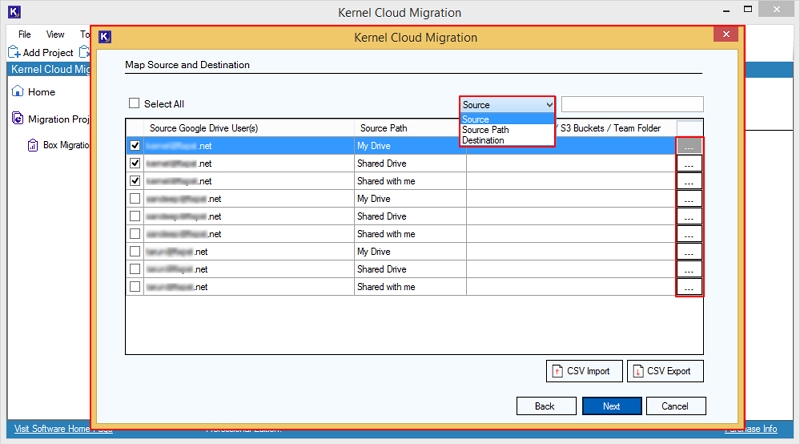The width and height of the screenshot is (800, 444).
Task: Click the CSV Export button
Action: (665, 371)
